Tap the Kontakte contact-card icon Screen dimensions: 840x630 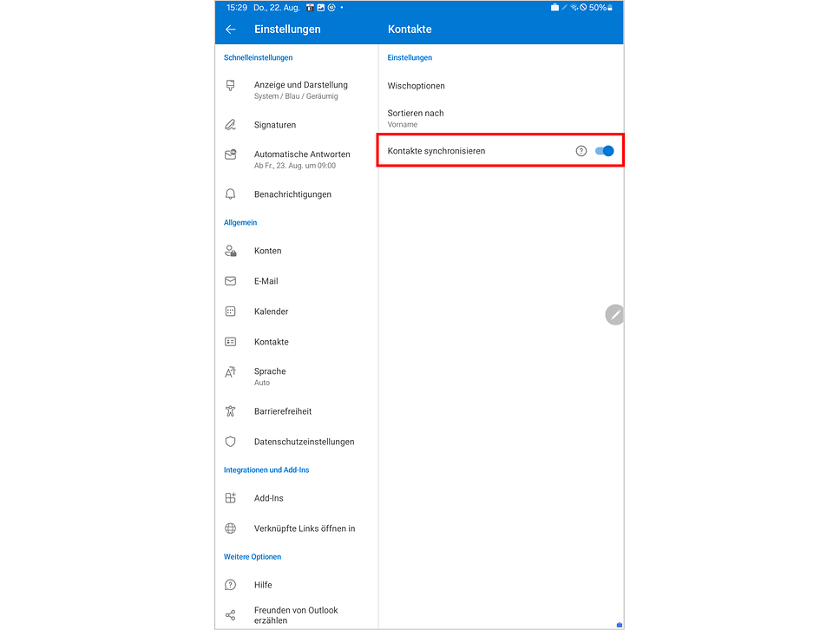230,342
